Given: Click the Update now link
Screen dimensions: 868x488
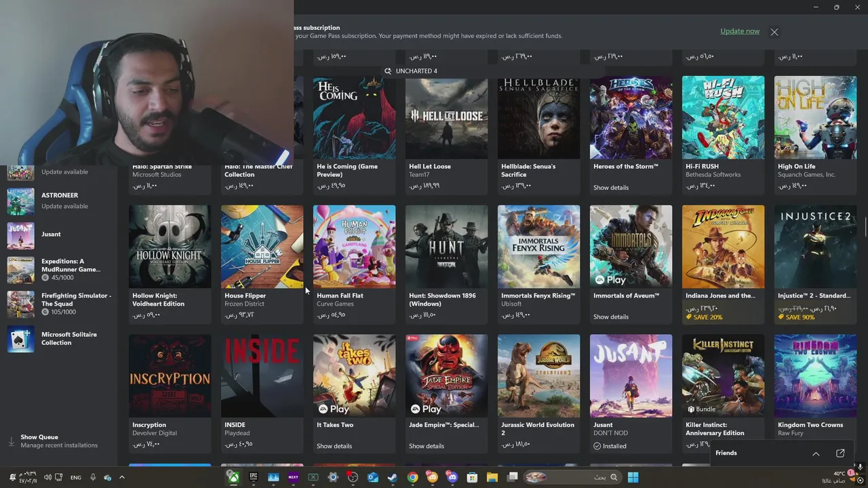Looking at the screenshot, I should (x=740, y=31).
